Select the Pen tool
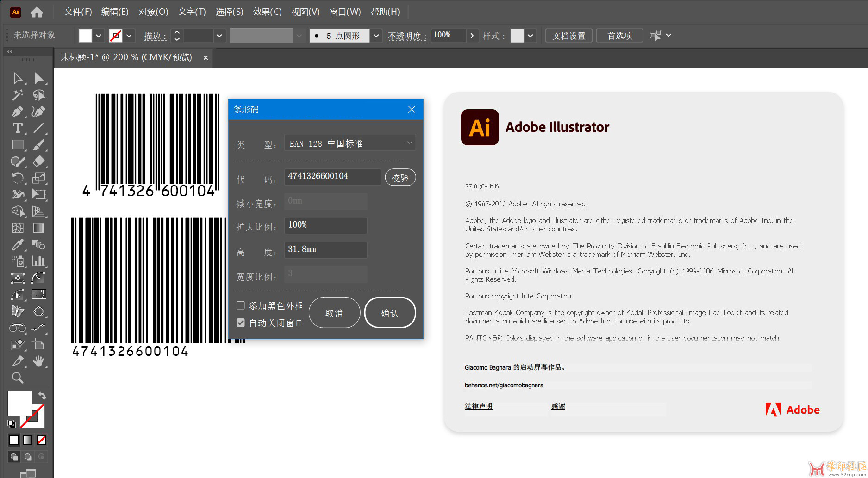This screenshot has height=478, width=868. pyautogui.click(x=18, y=112)
